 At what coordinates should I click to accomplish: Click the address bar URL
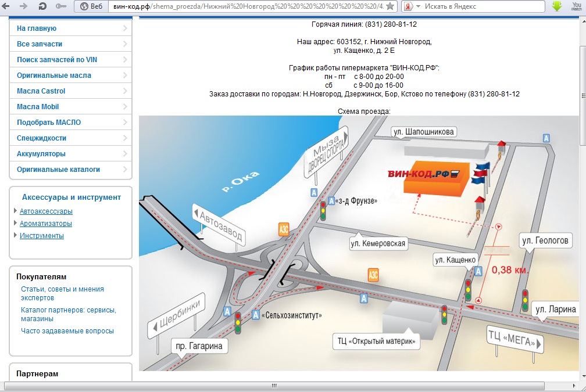point(248,6)
